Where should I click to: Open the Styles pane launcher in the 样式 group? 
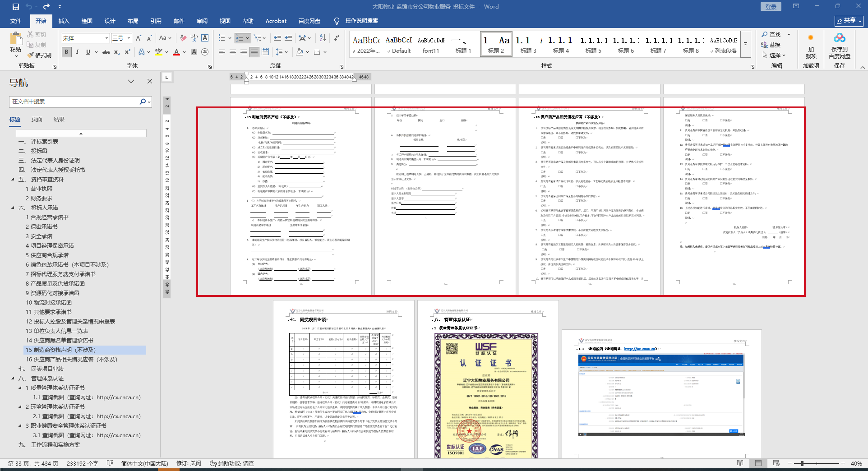click(753, 66)
